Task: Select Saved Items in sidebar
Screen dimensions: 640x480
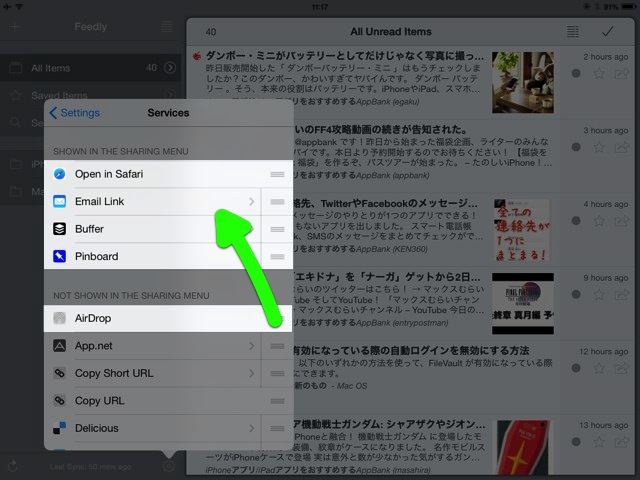Action: (59, 95)
